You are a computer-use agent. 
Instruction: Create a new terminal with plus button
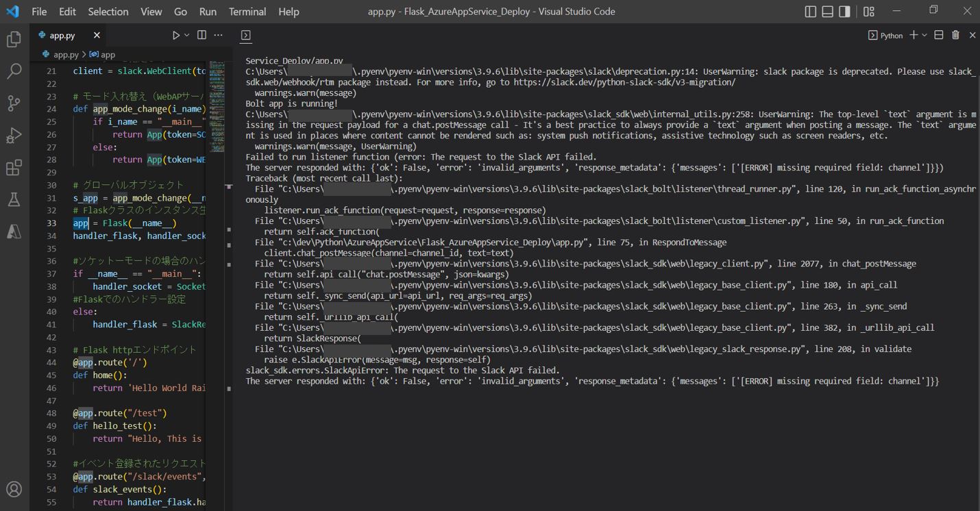tap(913, 35)
